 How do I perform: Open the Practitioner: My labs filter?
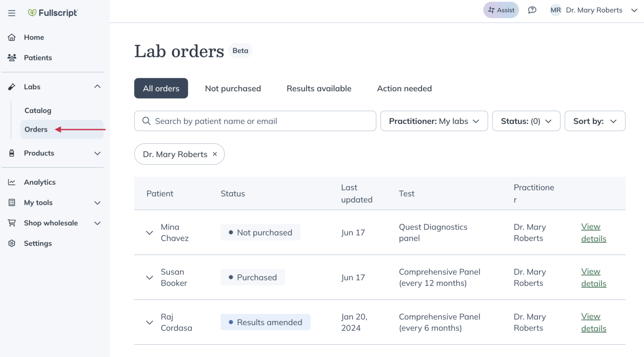click(434, 121)
